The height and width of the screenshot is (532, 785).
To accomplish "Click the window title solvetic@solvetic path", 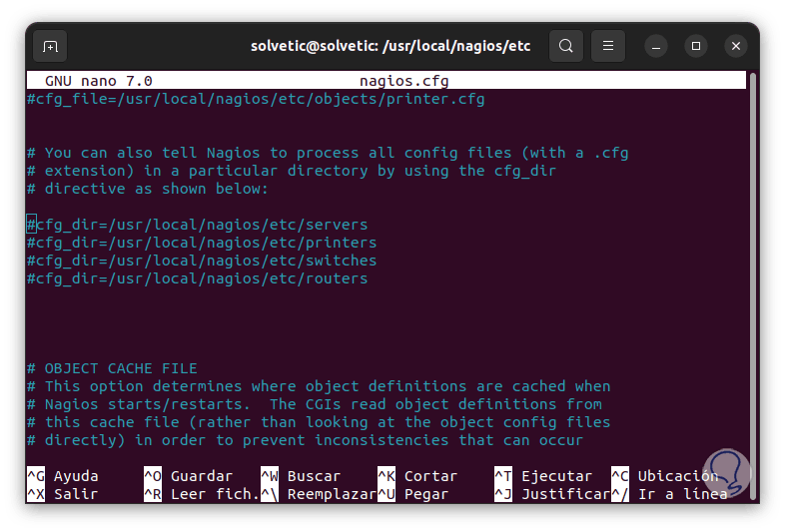I will pyautogui.click(x=391, y=46).
